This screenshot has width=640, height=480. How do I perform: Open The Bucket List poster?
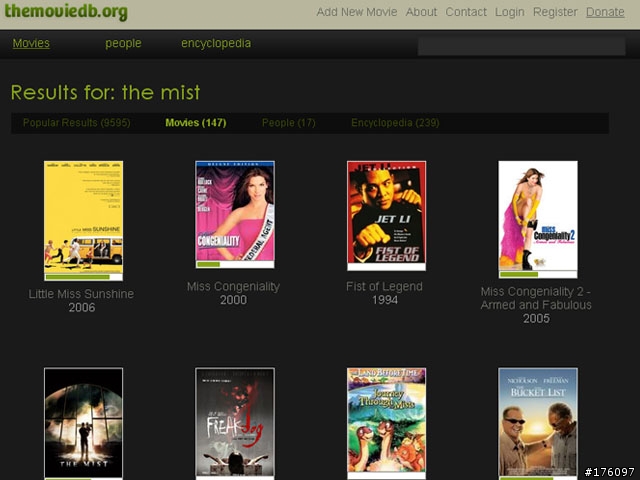538,424
